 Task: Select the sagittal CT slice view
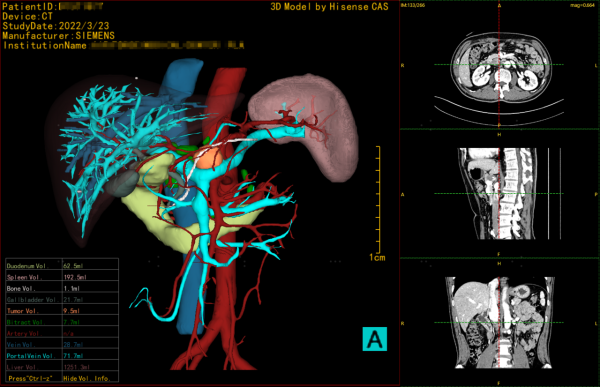[499, 194]
